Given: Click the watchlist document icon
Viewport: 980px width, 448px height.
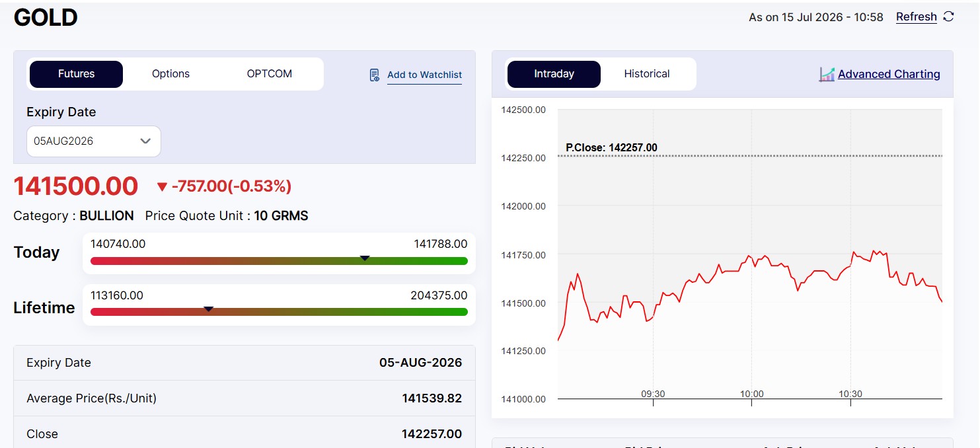Looking at the screenshot, I should point(375,75).
